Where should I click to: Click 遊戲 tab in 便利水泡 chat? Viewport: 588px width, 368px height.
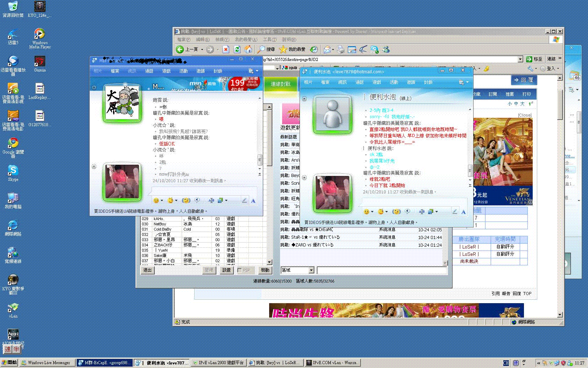377,82
